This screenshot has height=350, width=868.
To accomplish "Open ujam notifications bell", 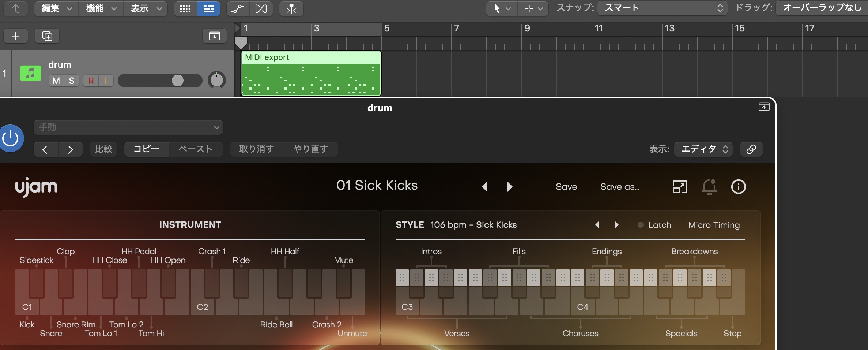I will click(709, 187).
